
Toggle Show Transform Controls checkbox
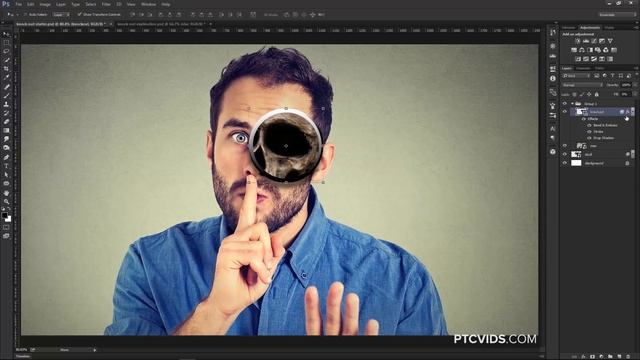79,14
